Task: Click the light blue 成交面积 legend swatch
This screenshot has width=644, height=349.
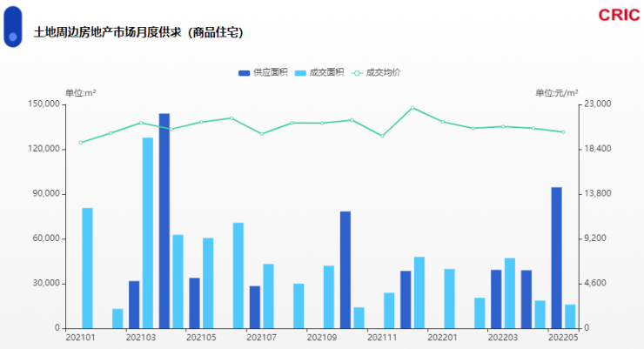Action: 300,73
